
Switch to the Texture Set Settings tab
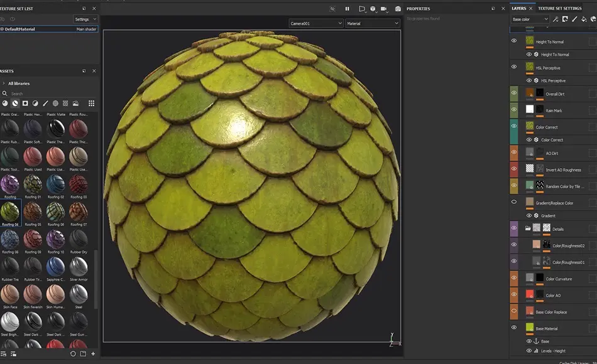coord(560,8)
